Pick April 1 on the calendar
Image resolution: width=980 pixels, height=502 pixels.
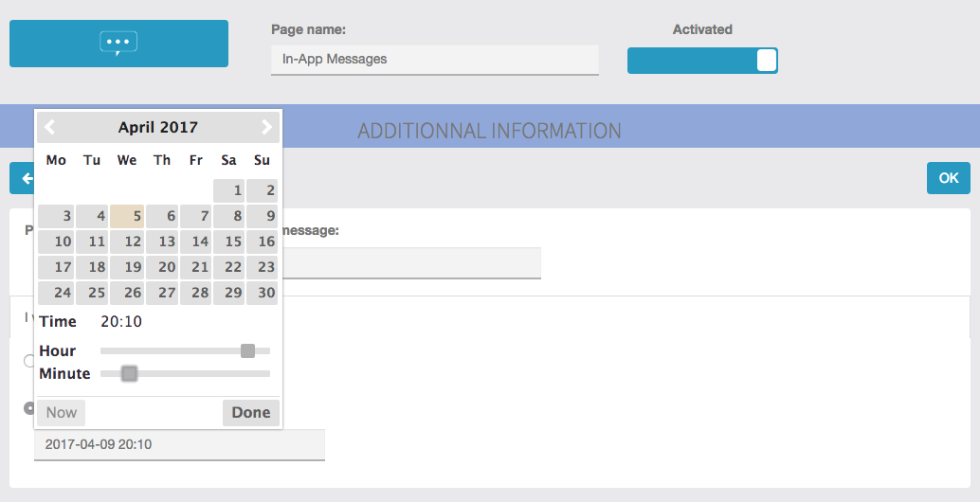pos(228,190)
